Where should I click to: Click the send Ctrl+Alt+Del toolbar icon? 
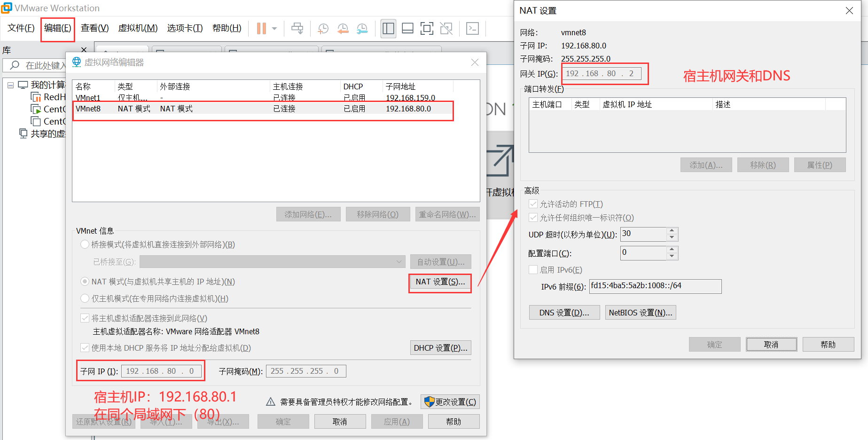coord(297,29)
